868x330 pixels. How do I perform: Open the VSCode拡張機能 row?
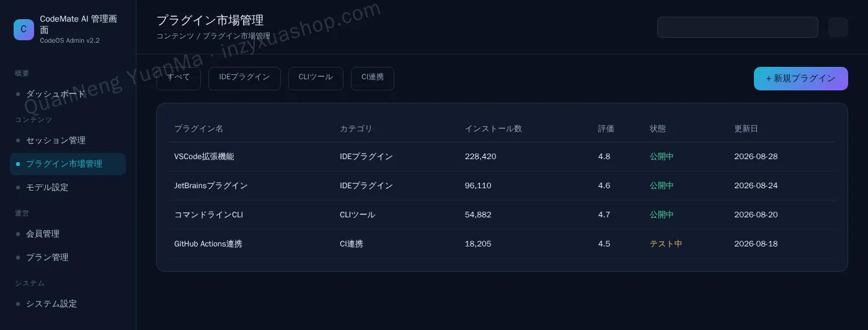[x=502, y=157]
